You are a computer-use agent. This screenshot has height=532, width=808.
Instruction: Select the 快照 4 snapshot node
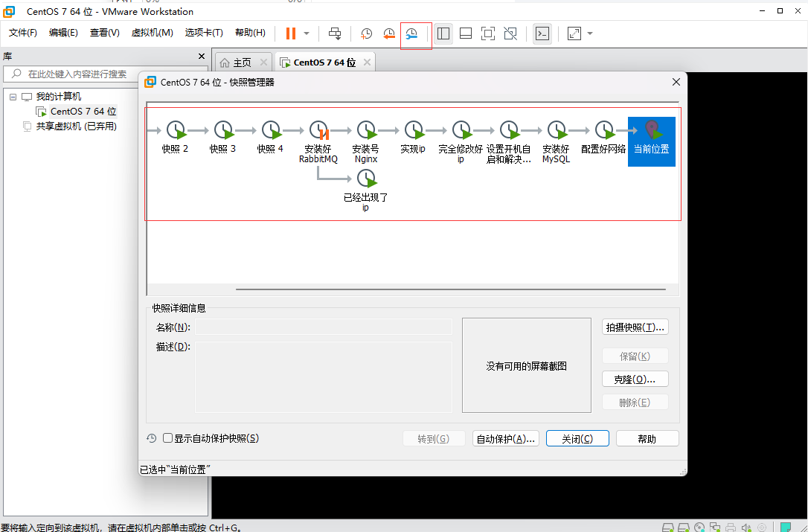click(x=271, y=137)
